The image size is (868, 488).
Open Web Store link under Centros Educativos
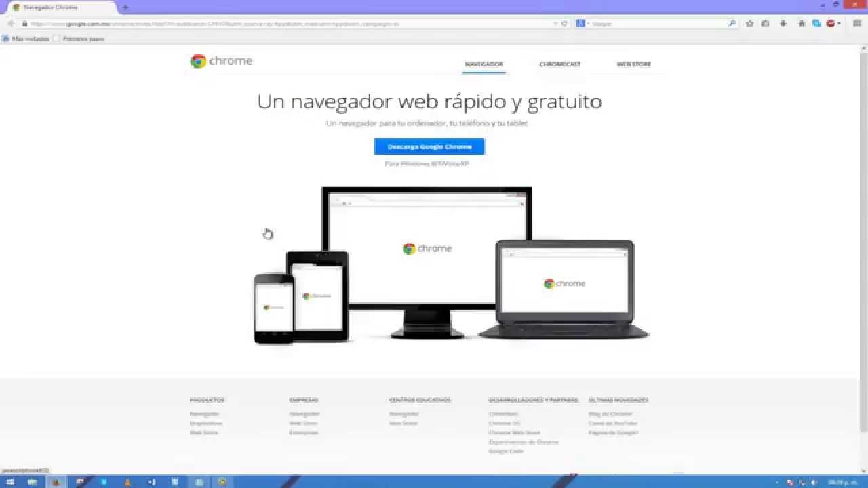[403, 423]
